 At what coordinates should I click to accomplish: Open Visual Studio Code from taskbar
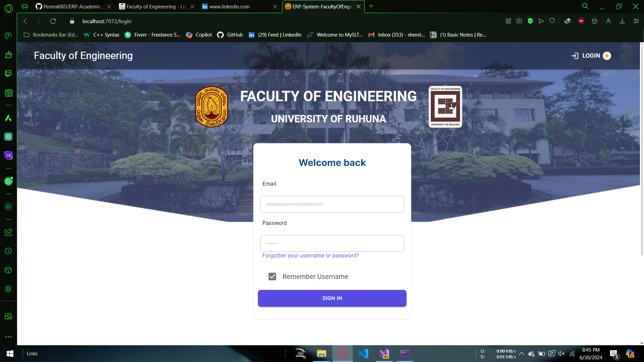pyautogui.click(x=363, y=354)
